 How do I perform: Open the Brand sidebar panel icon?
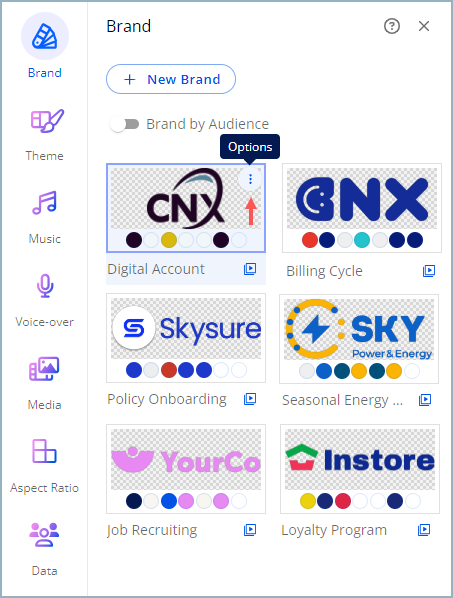tap(45, 36)
